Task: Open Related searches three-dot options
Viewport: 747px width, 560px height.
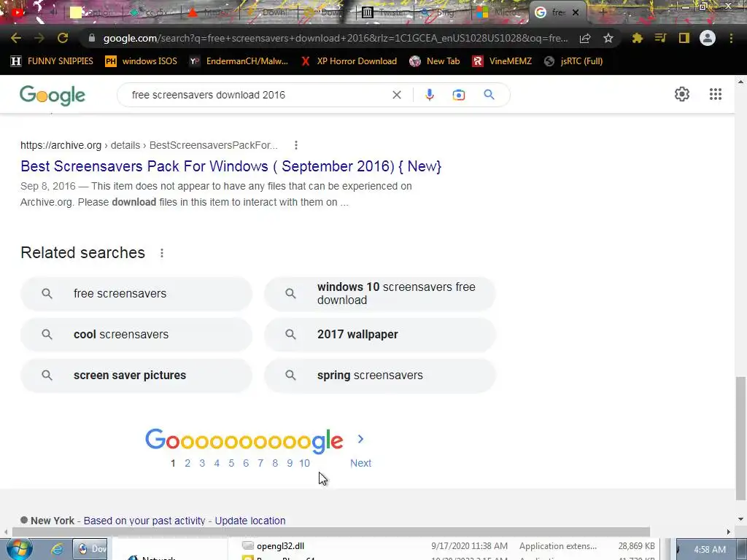Action: point(162,253)
